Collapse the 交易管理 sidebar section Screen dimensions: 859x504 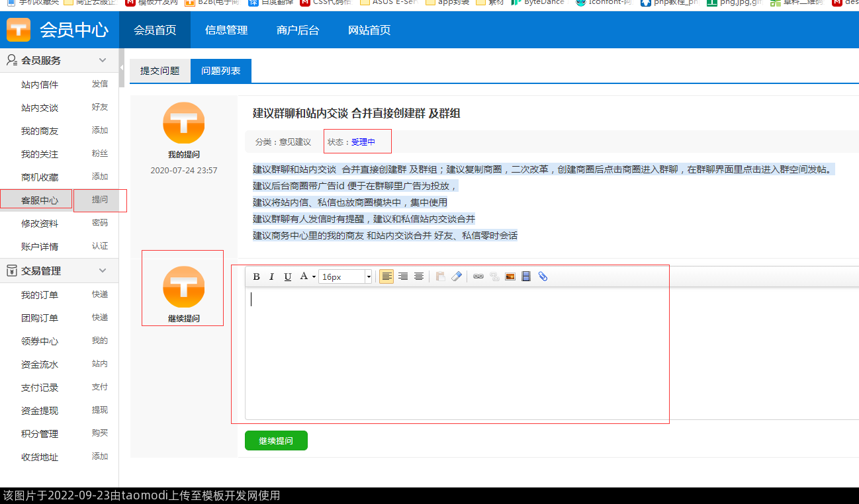[103, 271]
